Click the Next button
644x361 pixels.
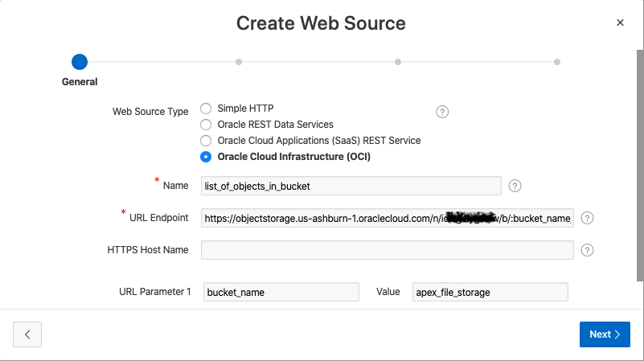click(x=605, y=334)
